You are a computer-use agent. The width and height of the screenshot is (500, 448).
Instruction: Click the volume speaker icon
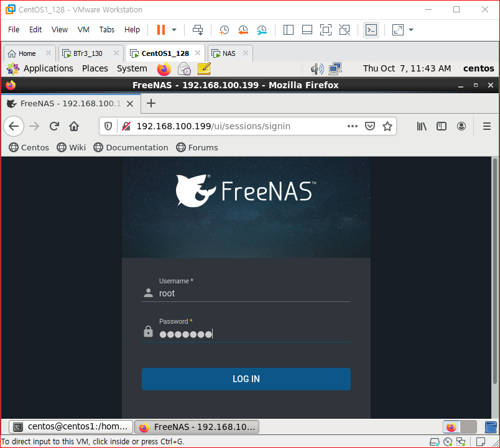(317, 69)
